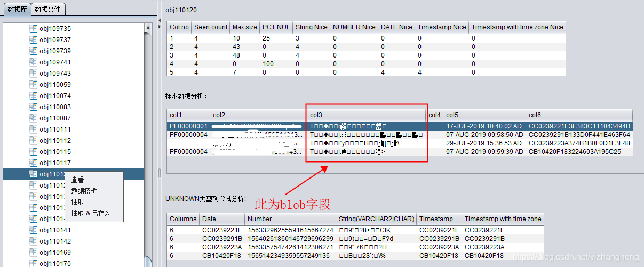Click the String Nice column header
Viewport: 644px width, 267px height.
click(x=312, y=27)
